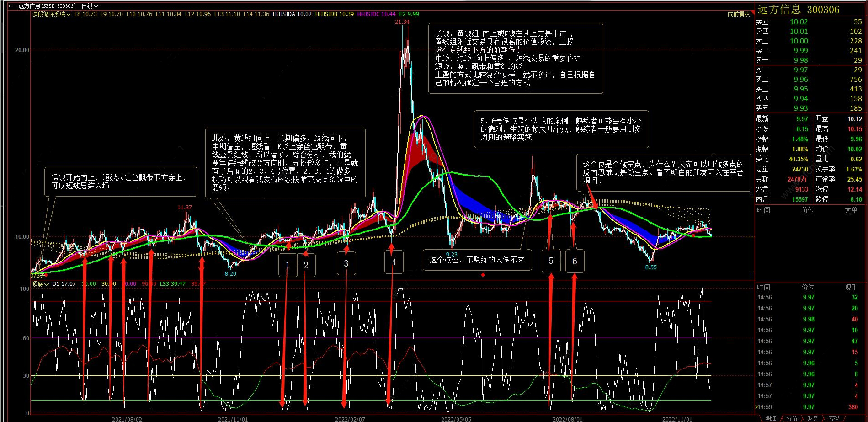Click the HHJSJDC 10.44 indicator value

click(x=376, y=14)
